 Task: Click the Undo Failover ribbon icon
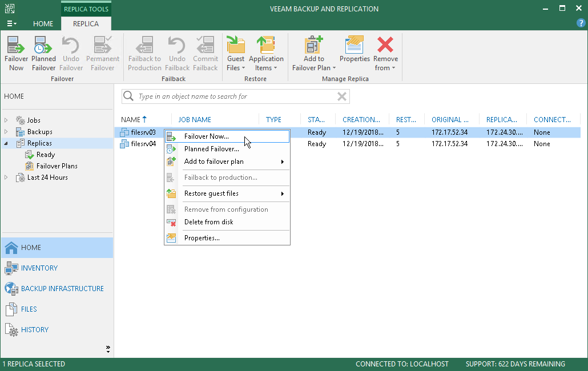pyautogui.click(x=71, y=53)
